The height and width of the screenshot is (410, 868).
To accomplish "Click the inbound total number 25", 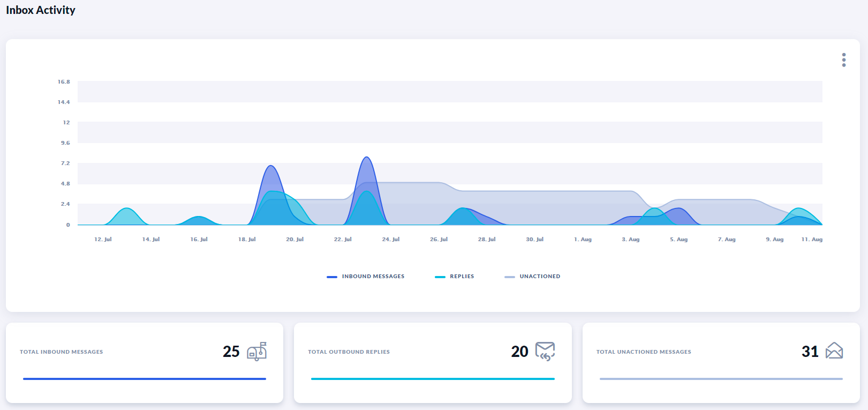I will tap(231, 352).
